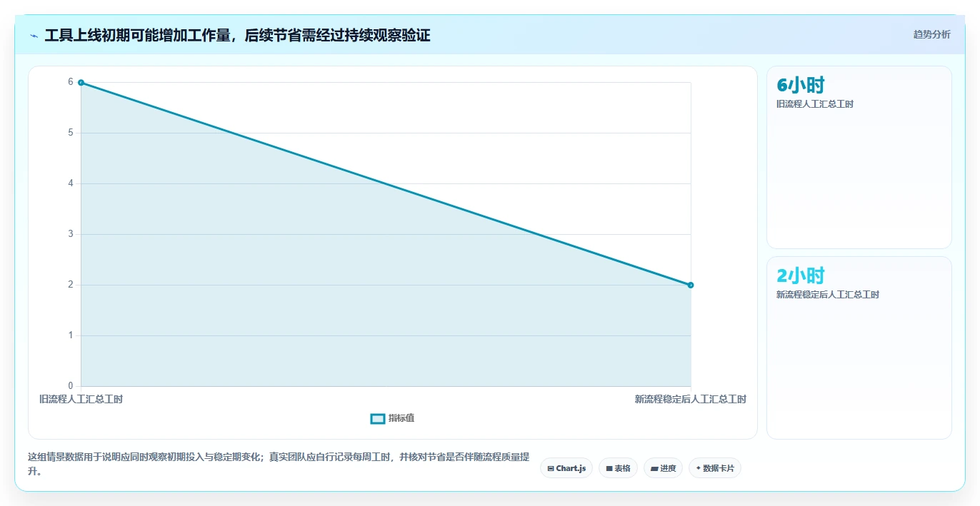980x506 pixels.
Task: Click y-axis tick label 4
Action: (x=71, y=183)
